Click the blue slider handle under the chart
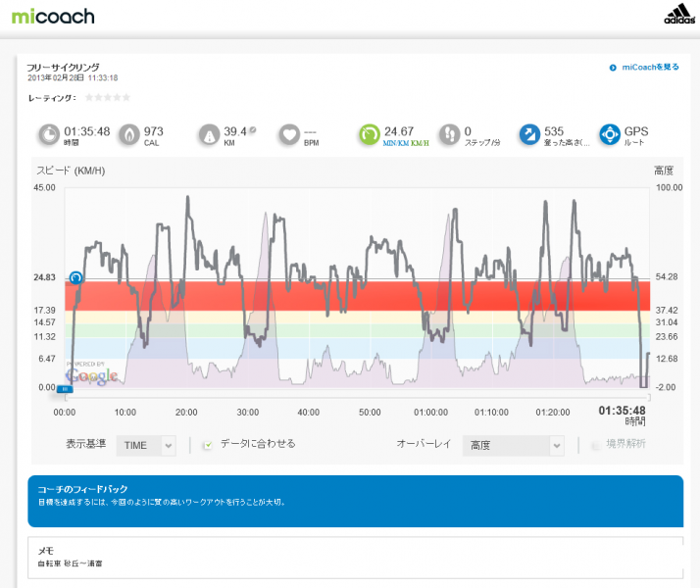This screenshot has width=700, height=588. point(65,389)
